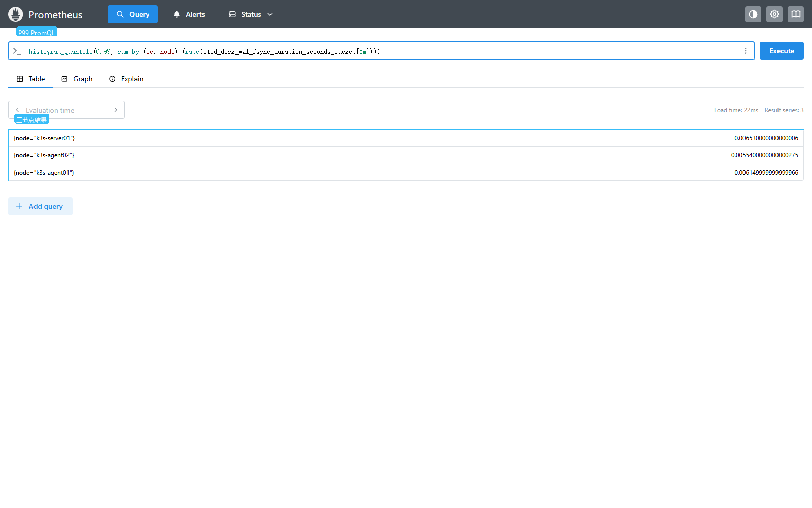Click the Execute button
Image resolution: width=812 pixels, height=508 pixels.
click(782, 51)
